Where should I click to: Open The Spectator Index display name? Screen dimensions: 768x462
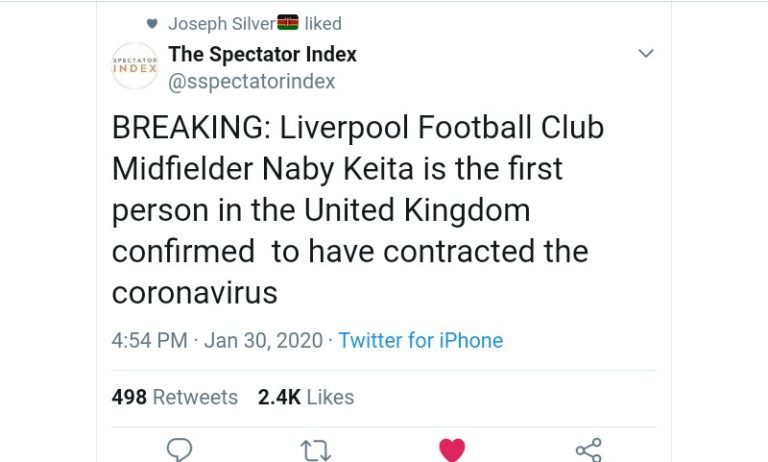(263, 54)
